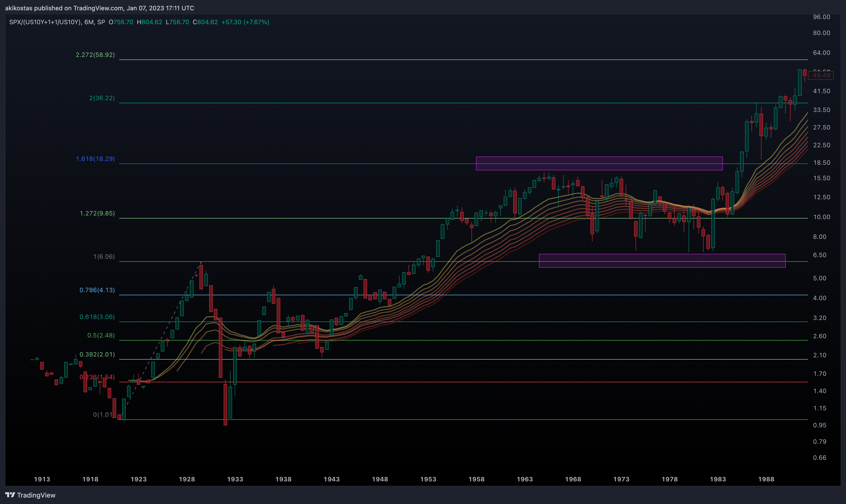The height and width of the screenshot is (504, 846).
Task: Click the 1988 label on time axis
Action: pos(766,479)
